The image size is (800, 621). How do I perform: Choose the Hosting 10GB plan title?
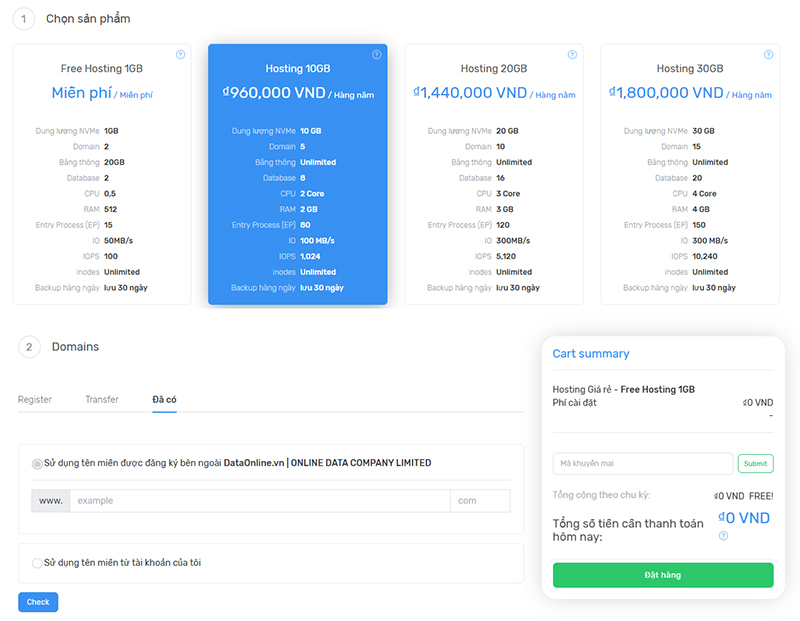pos(298,68)
